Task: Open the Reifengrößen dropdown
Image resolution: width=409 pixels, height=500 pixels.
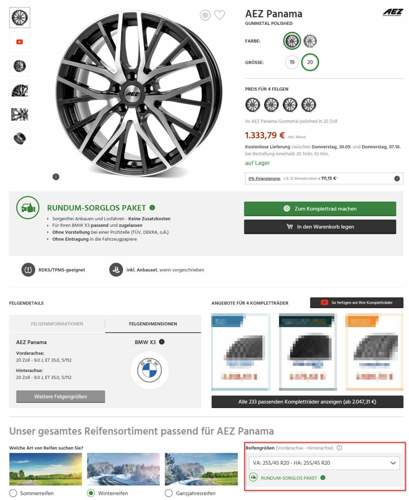Action: coord(324,463)
